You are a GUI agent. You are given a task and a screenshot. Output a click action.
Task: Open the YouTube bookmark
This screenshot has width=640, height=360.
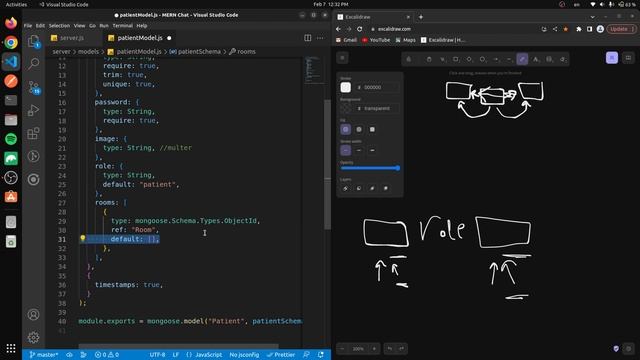pos(376,40)
